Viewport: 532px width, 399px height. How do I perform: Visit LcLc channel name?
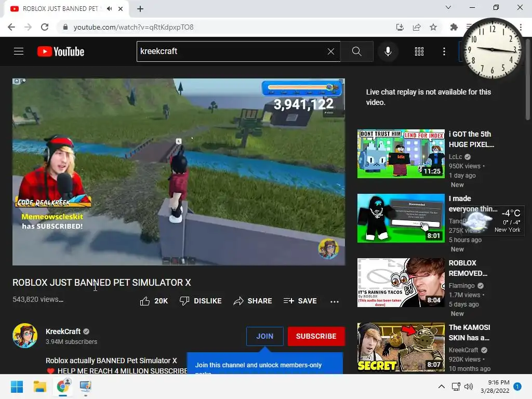(455, 157)
